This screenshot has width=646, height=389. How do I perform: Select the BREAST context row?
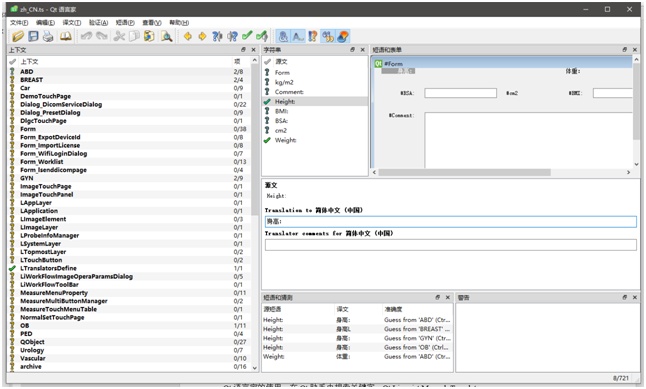tap(129, 80)
